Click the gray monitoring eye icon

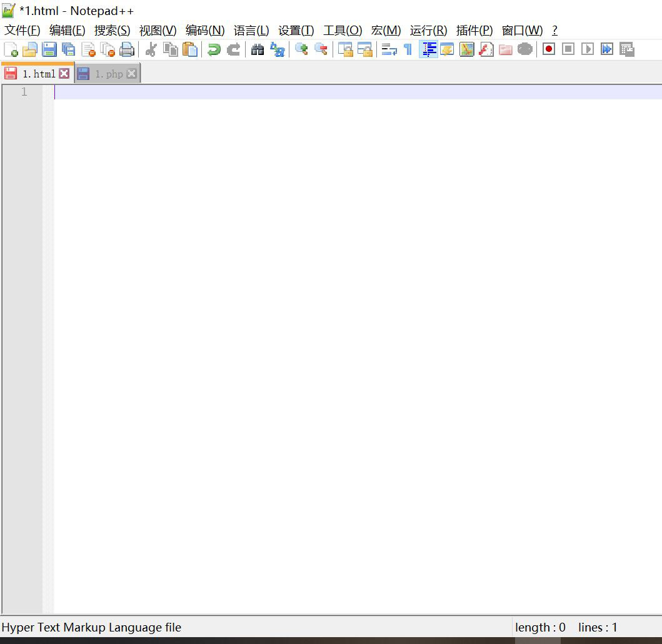(x=525, y=49)
